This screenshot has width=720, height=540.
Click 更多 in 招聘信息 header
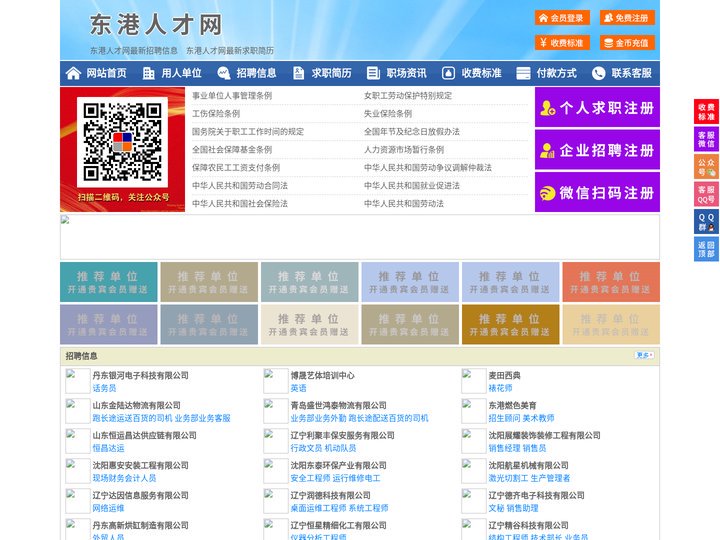[x=644, y=355]
